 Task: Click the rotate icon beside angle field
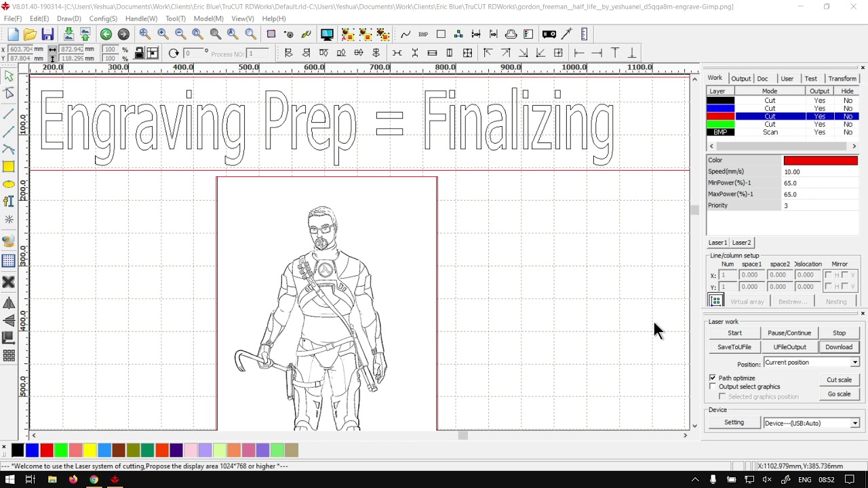pyautogui.click(x=174, y=53)
